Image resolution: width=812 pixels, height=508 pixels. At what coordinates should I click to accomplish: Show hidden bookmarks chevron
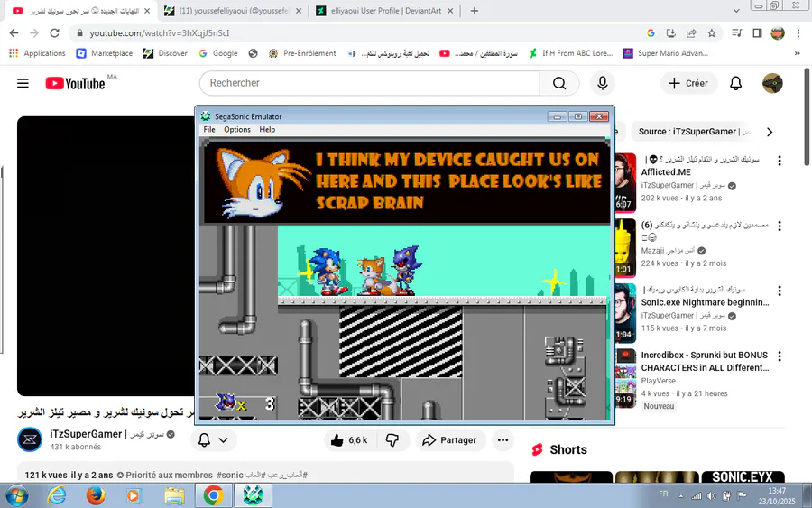[797, 53]
